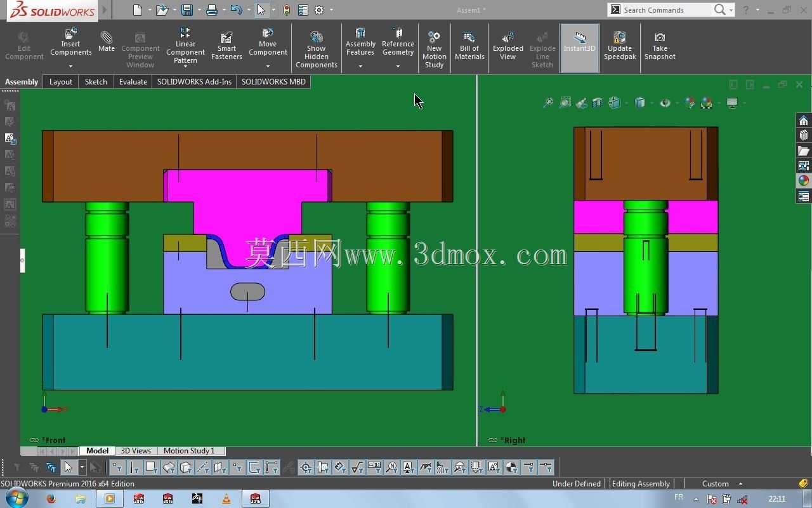Screen dimensions: 812x508
Task: Click the Print icon
Action: coord(212,10)
